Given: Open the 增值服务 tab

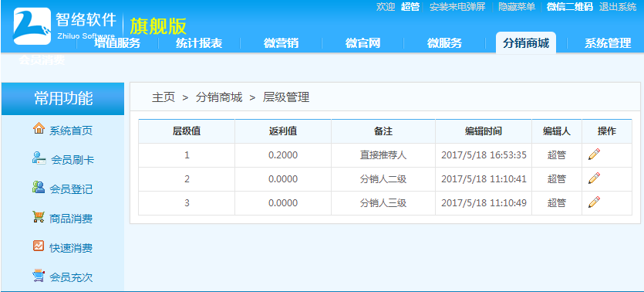Looking at the screenshot, I should click(x=117, y=43).
